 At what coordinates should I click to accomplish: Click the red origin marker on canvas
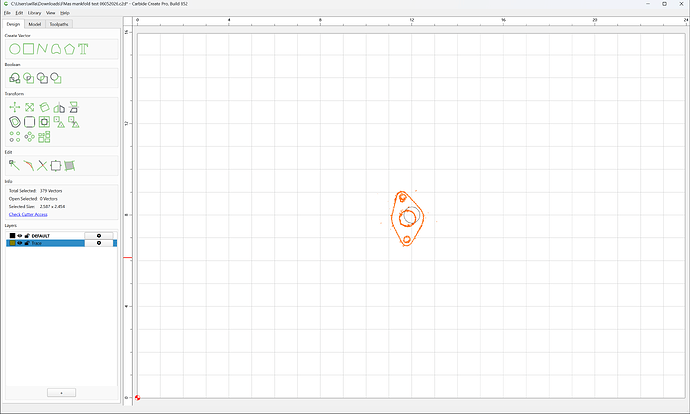coord(137,397)
